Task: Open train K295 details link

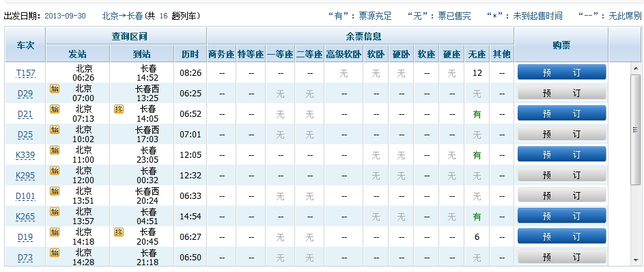Action: (25, 176)
